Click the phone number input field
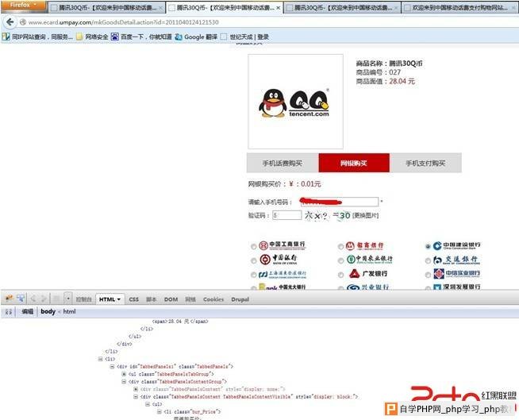This screenshot has width=519, height=420. 340,202
